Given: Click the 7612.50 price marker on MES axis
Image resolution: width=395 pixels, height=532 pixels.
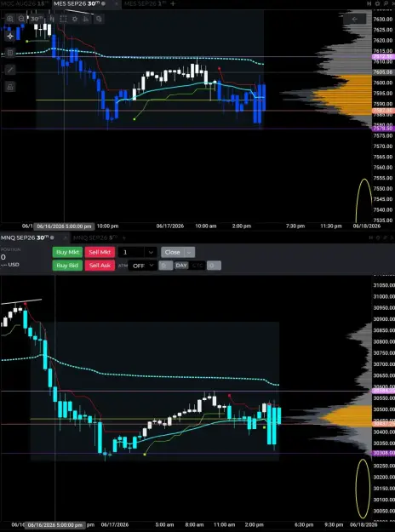Looking at the screenshot, I should point(383,57).
